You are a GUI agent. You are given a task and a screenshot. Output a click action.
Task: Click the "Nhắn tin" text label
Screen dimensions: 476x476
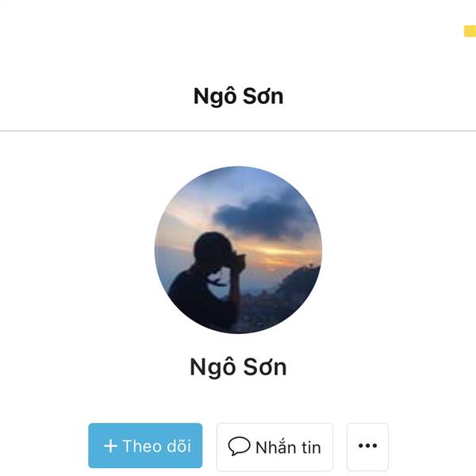pos(288,447)
